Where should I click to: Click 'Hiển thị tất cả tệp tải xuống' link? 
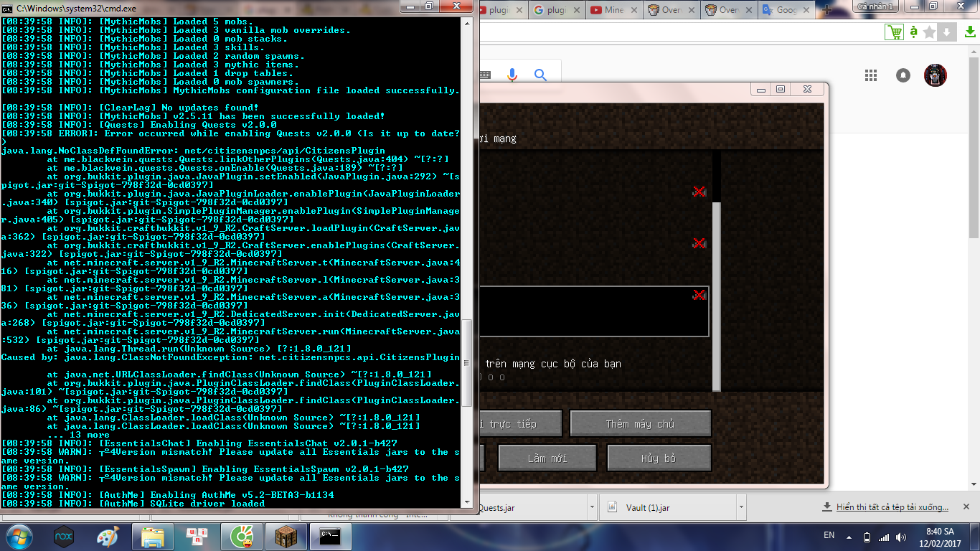[892, 507]
